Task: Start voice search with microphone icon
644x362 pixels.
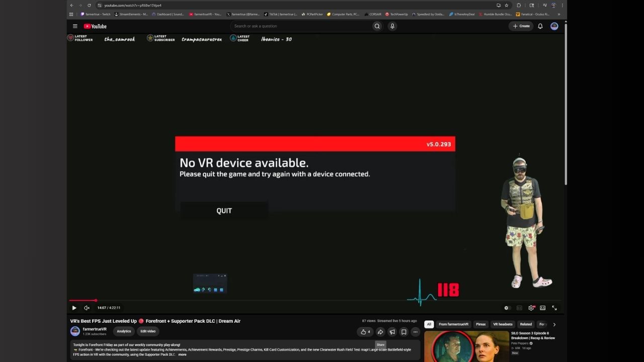Action: pyautogui.click(x=392, y=26)
